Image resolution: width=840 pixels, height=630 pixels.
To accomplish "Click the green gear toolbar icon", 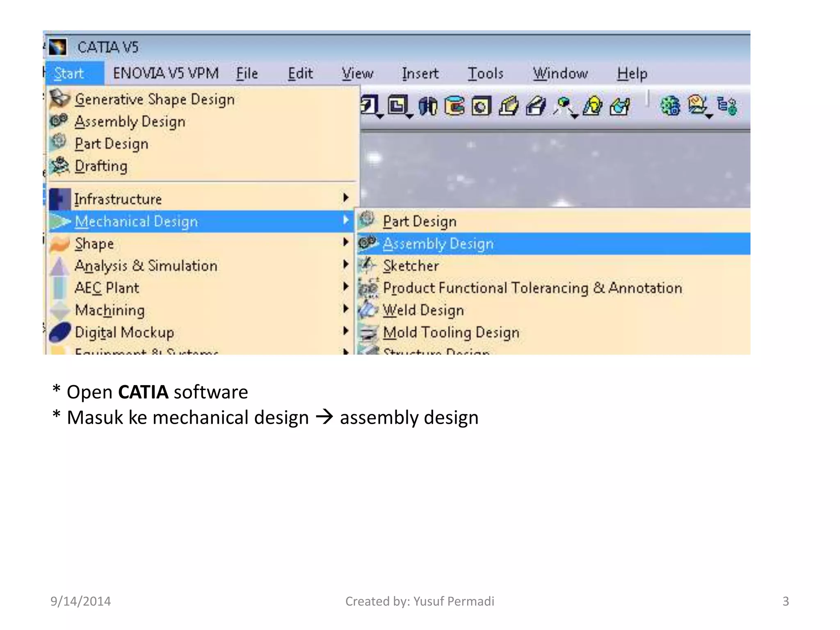I will point(670,106).
